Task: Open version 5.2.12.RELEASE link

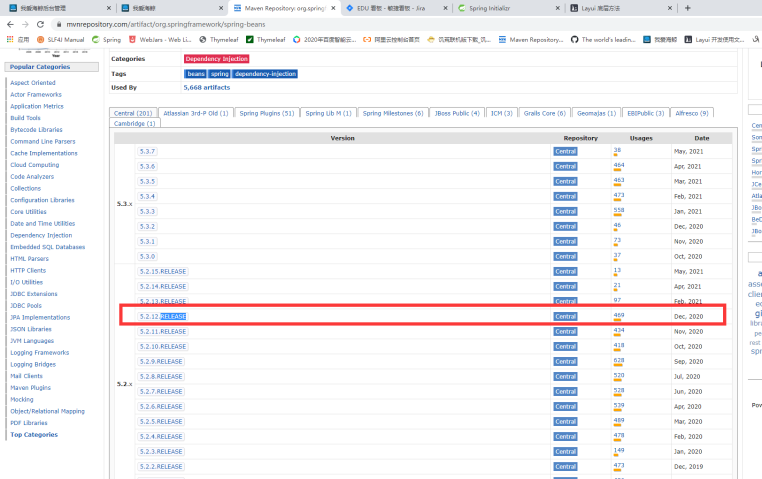Action: click(163, 316)
